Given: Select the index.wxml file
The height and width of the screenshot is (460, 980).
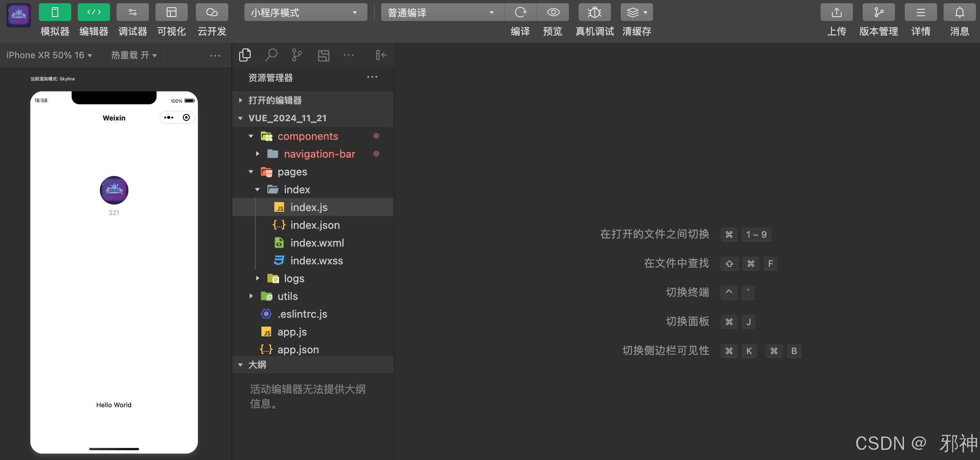Looking at the screenshot, I should click(317, 243).
